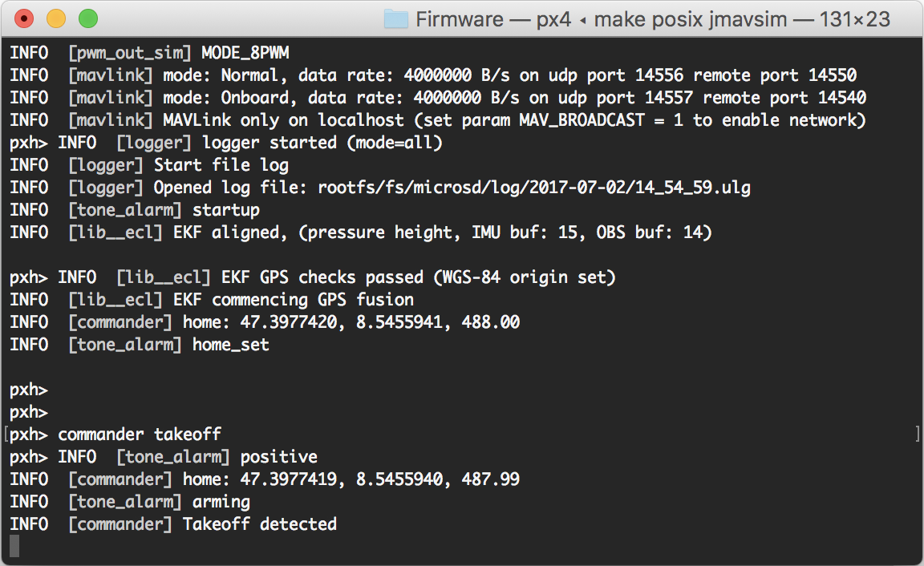Click 'remote port 14550' in the Normal mode line

(x=775, y=75)
